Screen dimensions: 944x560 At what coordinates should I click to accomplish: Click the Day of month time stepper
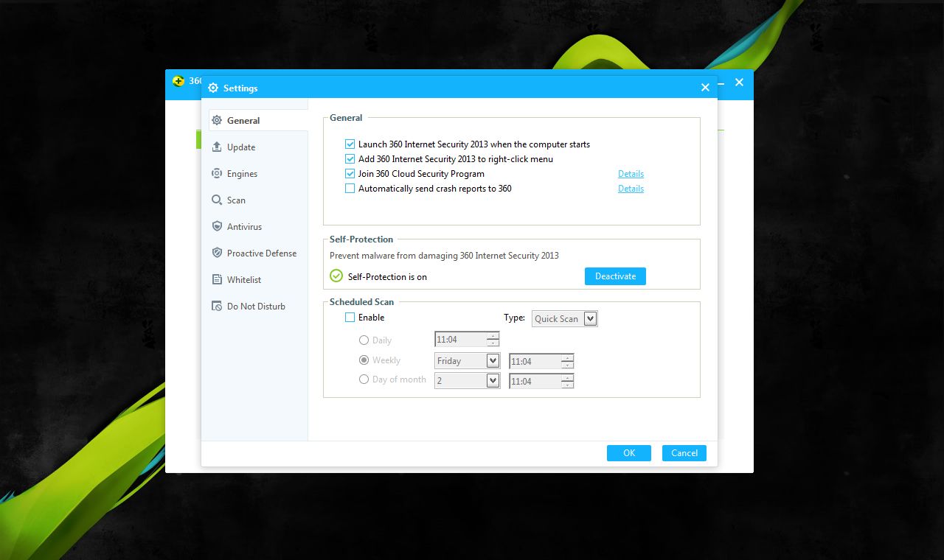click(567, 381)
